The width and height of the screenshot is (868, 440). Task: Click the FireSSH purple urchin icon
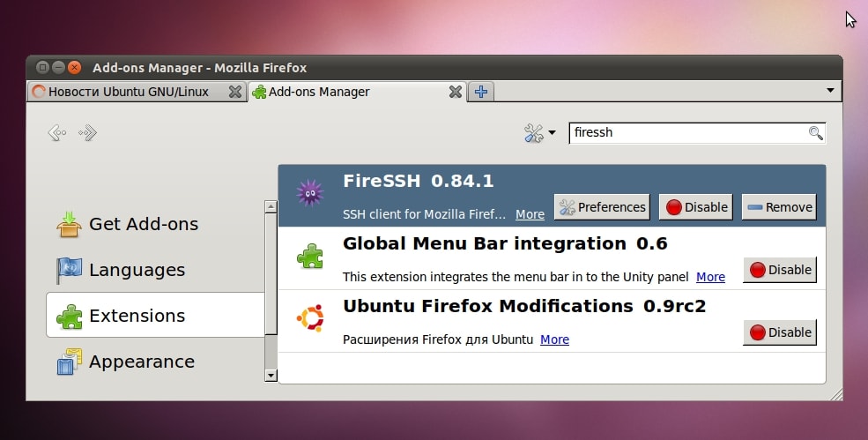tap(309, 193)
